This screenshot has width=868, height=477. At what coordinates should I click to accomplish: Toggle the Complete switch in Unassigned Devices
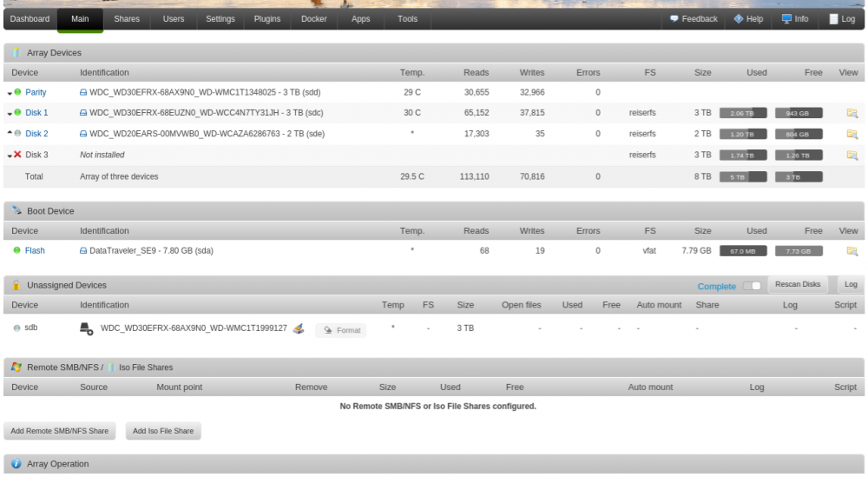pos(752,286)
